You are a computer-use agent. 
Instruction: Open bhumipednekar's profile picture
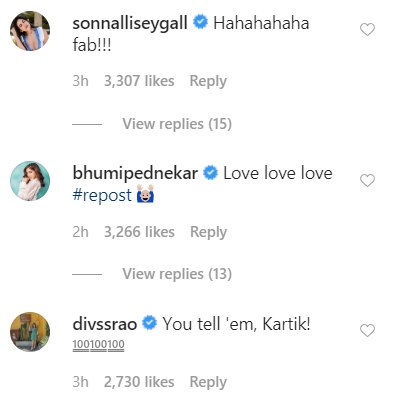tap(30, 181)
